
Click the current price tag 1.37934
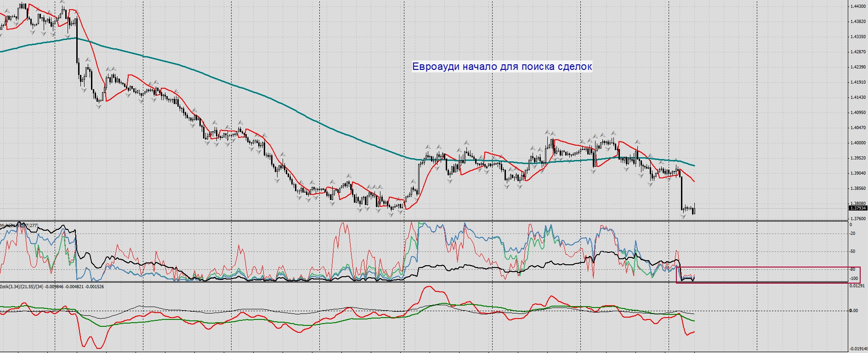point(858,208)
